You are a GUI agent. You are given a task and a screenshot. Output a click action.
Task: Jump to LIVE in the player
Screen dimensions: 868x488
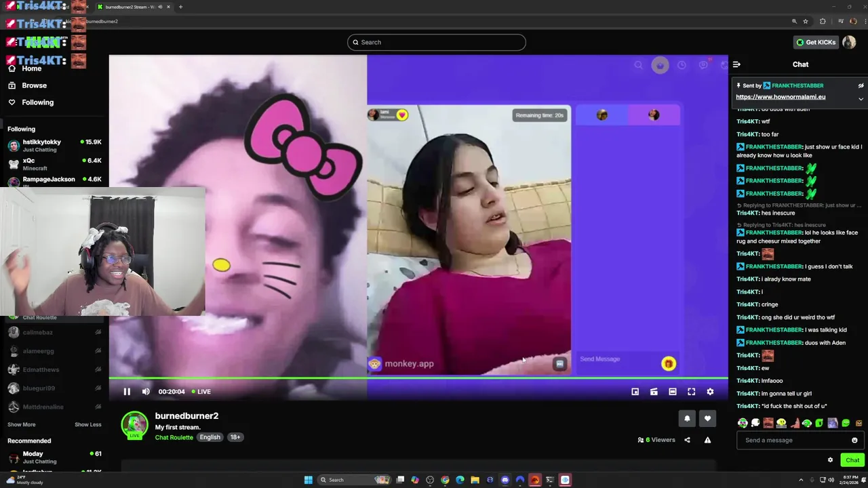point(201,392)
